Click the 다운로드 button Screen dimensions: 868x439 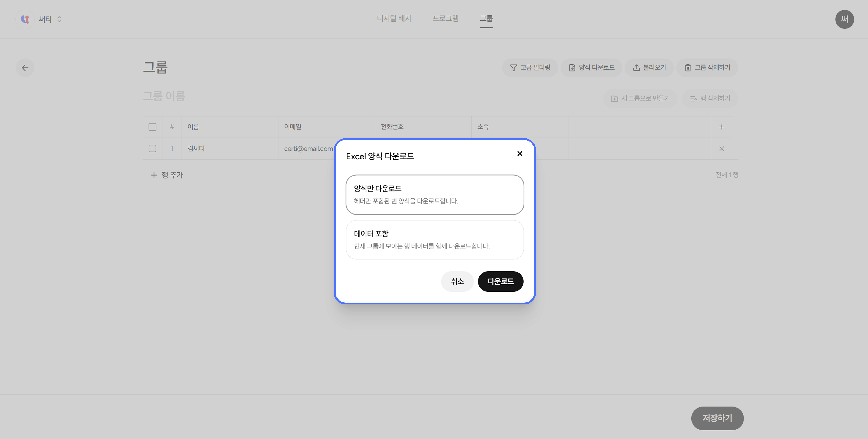[500, 281]
